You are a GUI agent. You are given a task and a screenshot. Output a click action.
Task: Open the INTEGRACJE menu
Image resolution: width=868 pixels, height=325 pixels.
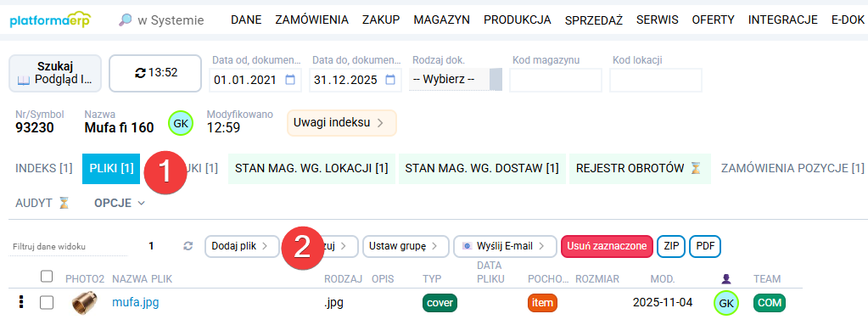pyautogui.click(x=783, y=20)
